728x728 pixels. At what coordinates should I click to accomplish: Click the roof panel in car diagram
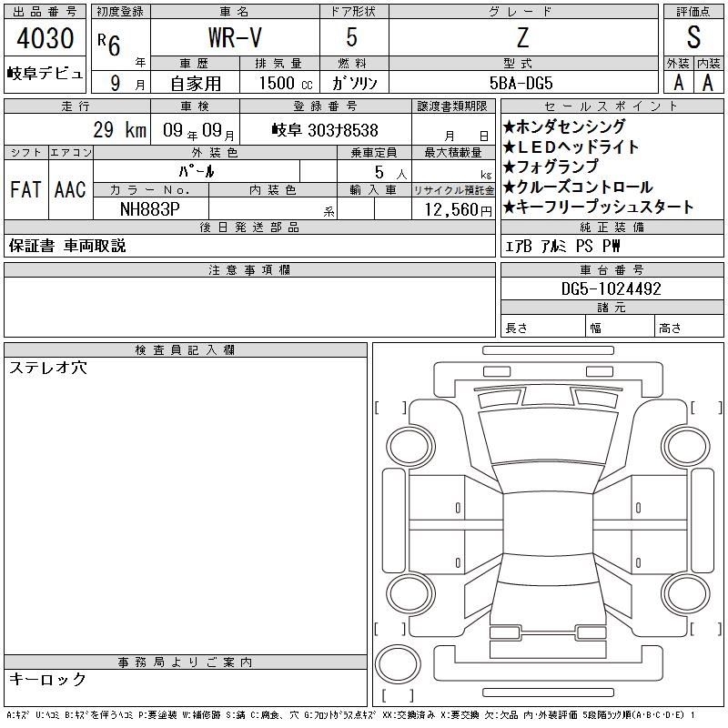click(548, 524)
